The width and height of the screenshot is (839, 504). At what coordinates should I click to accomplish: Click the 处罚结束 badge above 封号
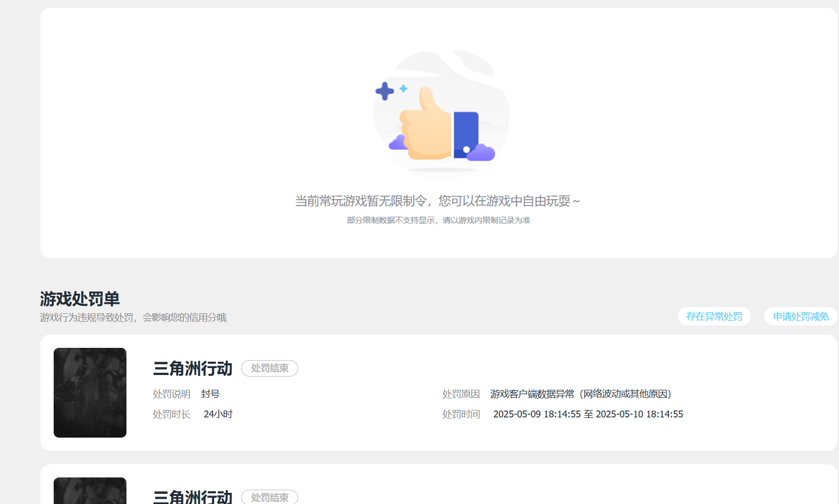tap(269, 368)
